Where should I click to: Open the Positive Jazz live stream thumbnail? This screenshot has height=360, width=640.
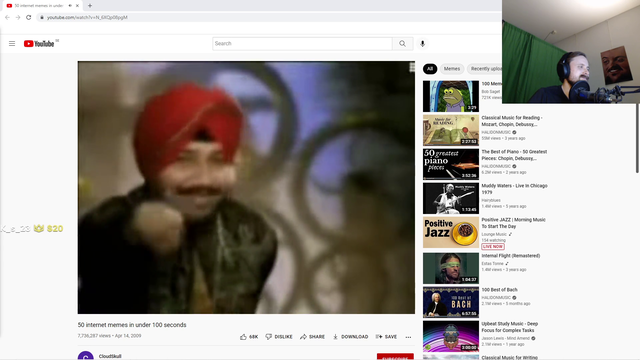(451, 232)
